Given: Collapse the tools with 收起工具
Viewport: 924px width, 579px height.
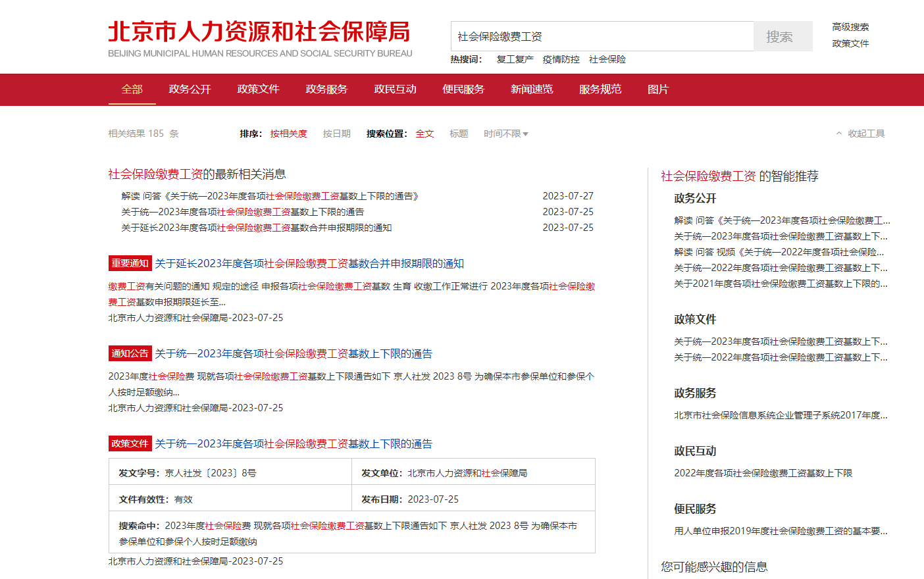Looking at the screenshot, I should [860, 134].
